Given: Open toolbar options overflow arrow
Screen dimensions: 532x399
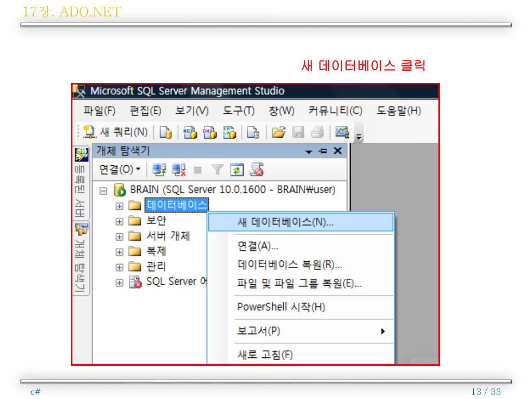Looking at the screenshot, I should click(x=358, y=137).
